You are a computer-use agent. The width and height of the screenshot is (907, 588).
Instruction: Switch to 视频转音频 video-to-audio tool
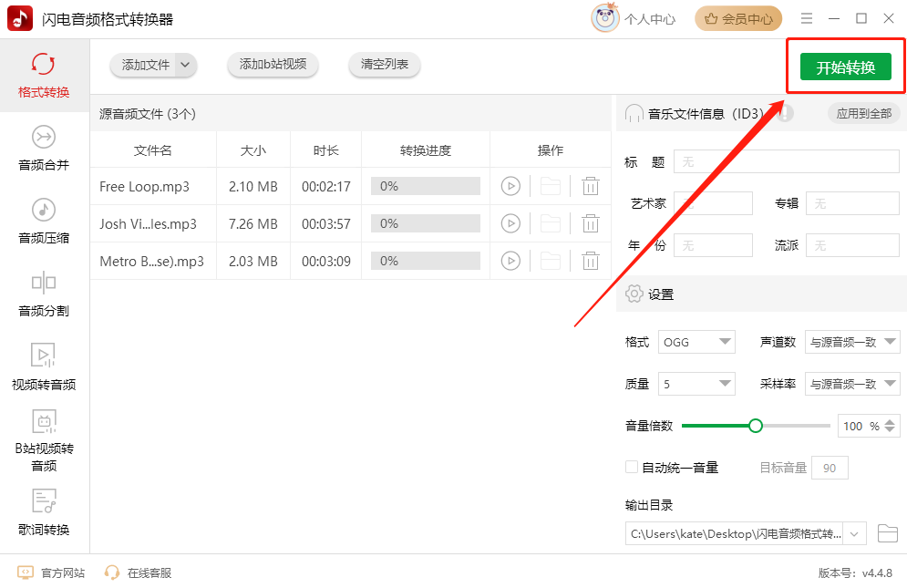tap(44, 367)
